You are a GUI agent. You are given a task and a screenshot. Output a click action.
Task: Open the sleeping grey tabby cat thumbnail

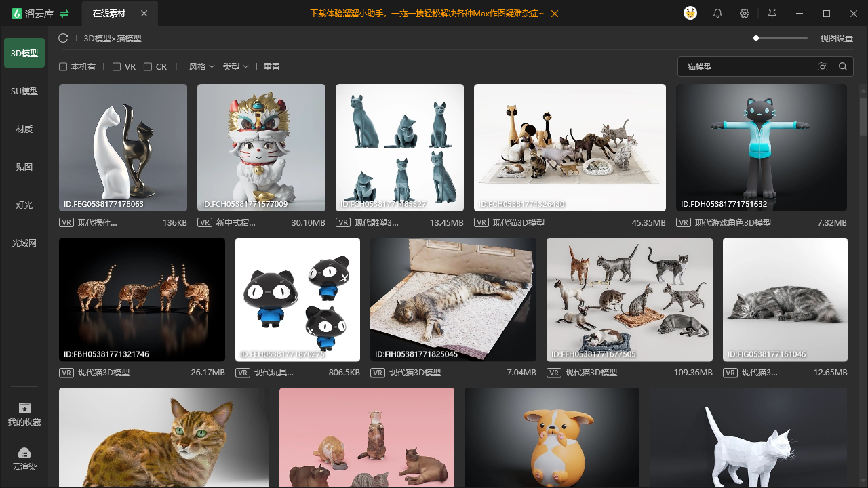coord(785,300)
